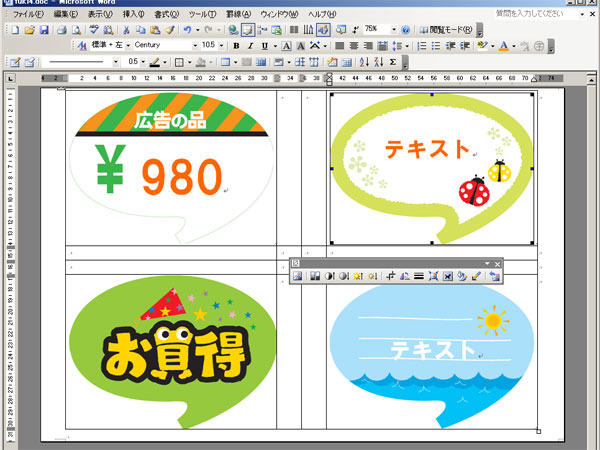600x450 pixels.
Task: Click the font color A swatch
Action: 502,46
